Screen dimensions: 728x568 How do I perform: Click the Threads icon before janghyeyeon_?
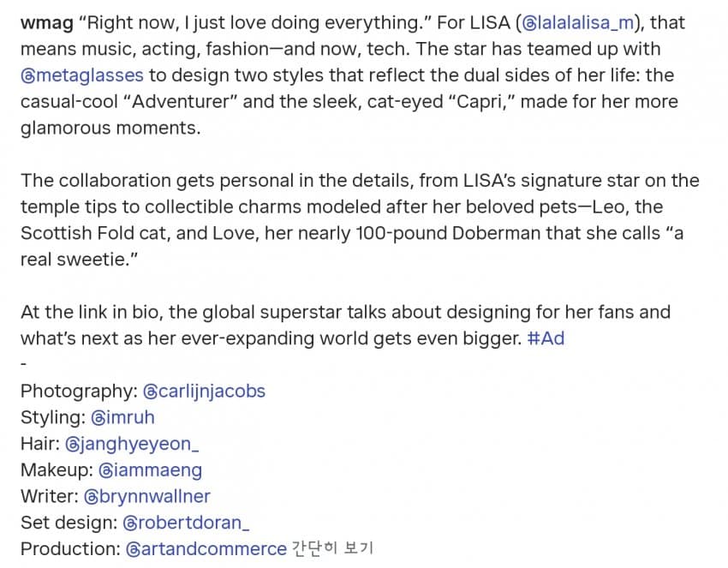click(x=73, y=445)
